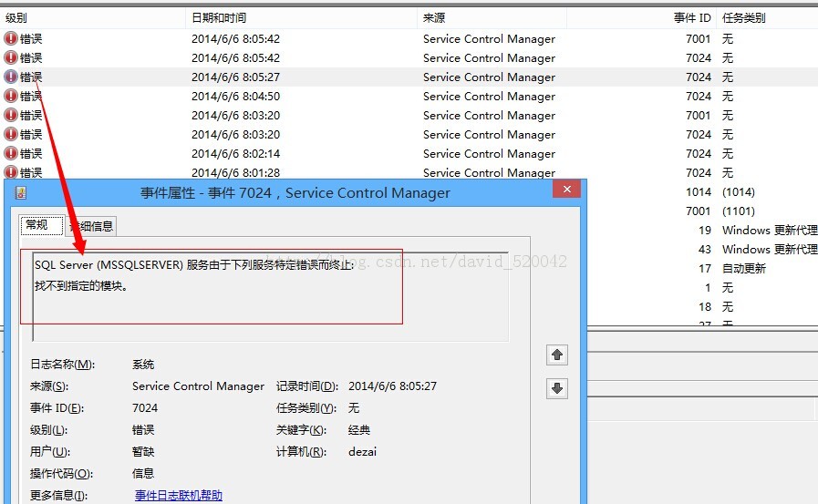
Task: Click the 日志名称 value 系统
Action: click(143, 365)
